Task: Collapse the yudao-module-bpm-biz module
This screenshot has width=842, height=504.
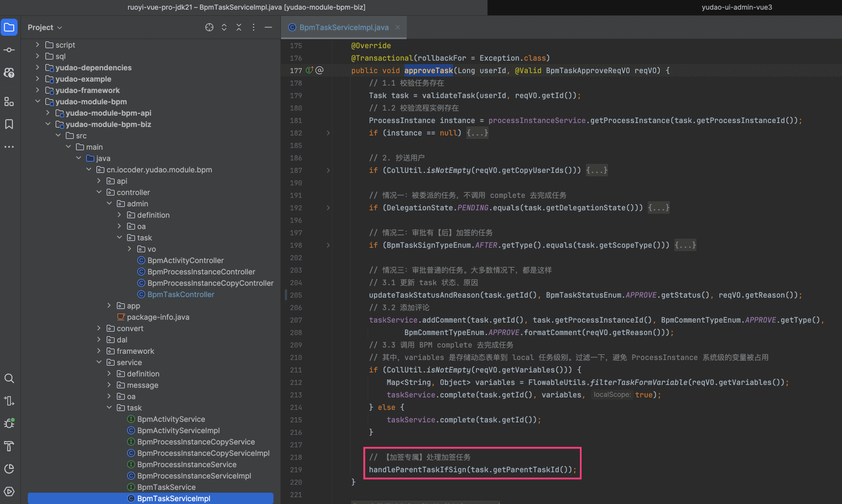Action: tap(48, 124)
